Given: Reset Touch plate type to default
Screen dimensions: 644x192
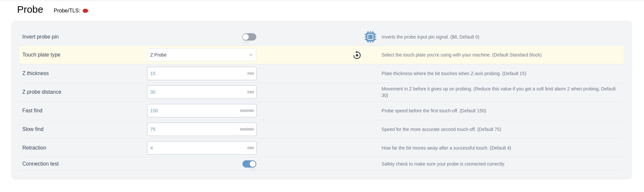Looking at the screenshot, I should tap(357, 55).
